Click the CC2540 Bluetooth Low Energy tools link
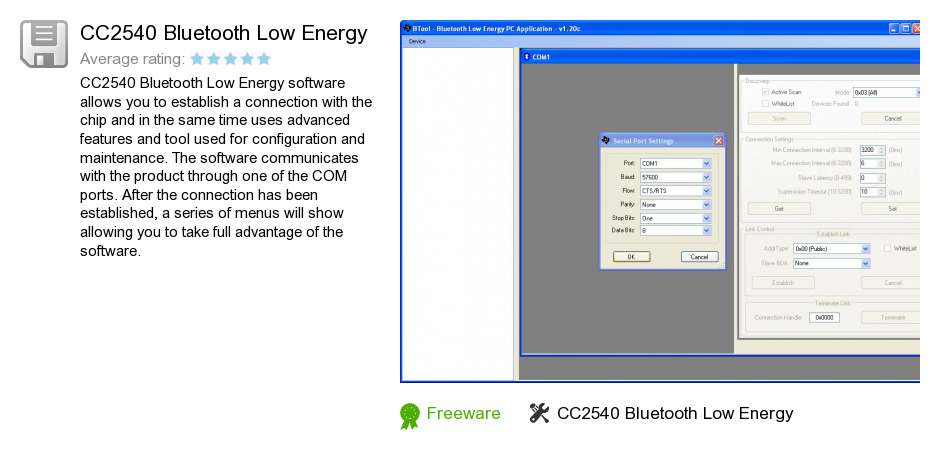 point(675,413)
